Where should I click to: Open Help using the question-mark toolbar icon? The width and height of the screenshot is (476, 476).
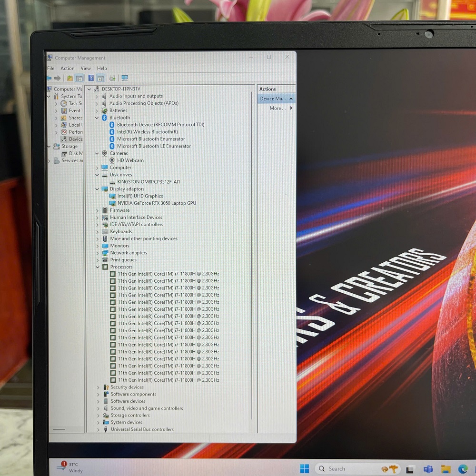91,78
